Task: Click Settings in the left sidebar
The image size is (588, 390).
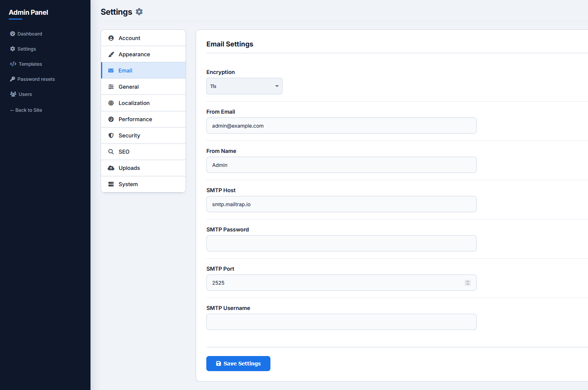Action: (23, 49)
